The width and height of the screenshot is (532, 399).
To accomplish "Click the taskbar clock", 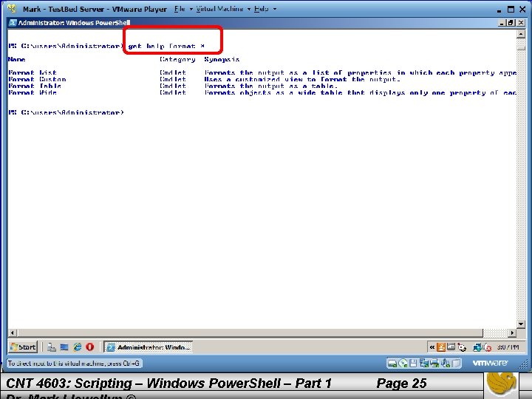I will [x=508, y=347].
